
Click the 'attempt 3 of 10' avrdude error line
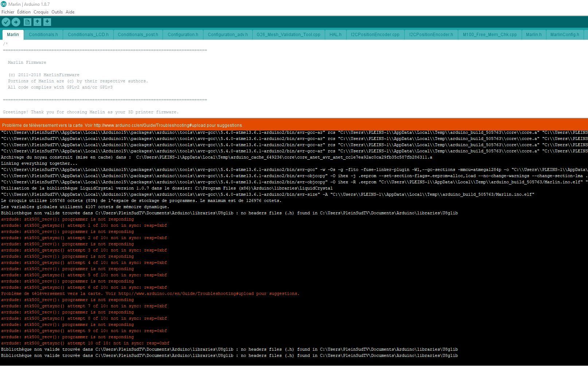[84, 250]
